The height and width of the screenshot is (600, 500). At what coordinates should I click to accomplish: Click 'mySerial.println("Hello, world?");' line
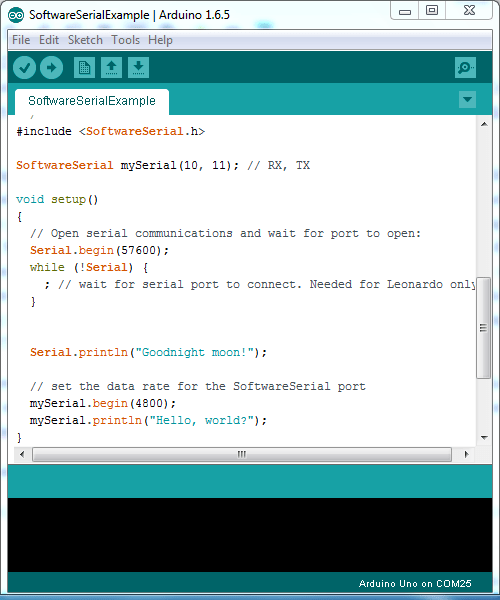tap(148, 420)
